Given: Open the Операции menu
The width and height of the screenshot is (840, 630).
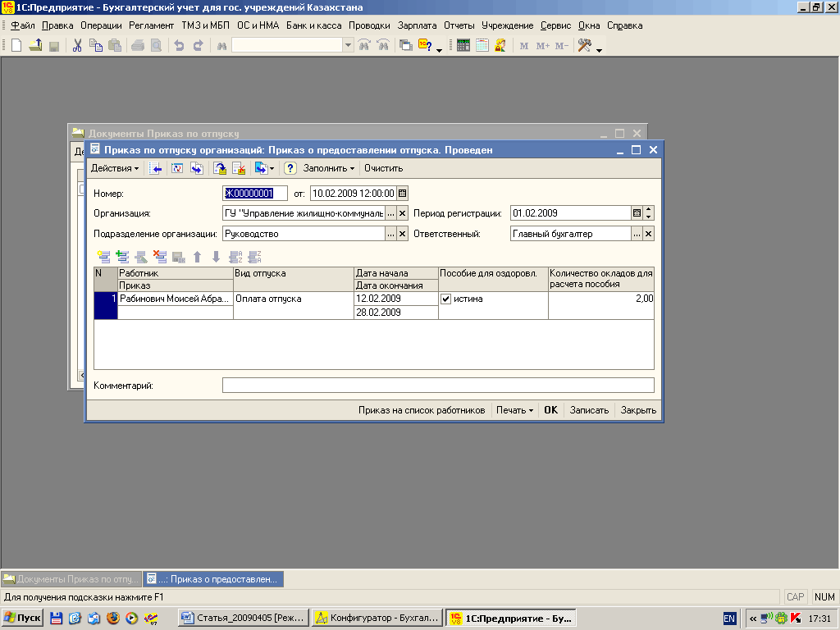Looking at the screenshot, I should click(101, 25).
